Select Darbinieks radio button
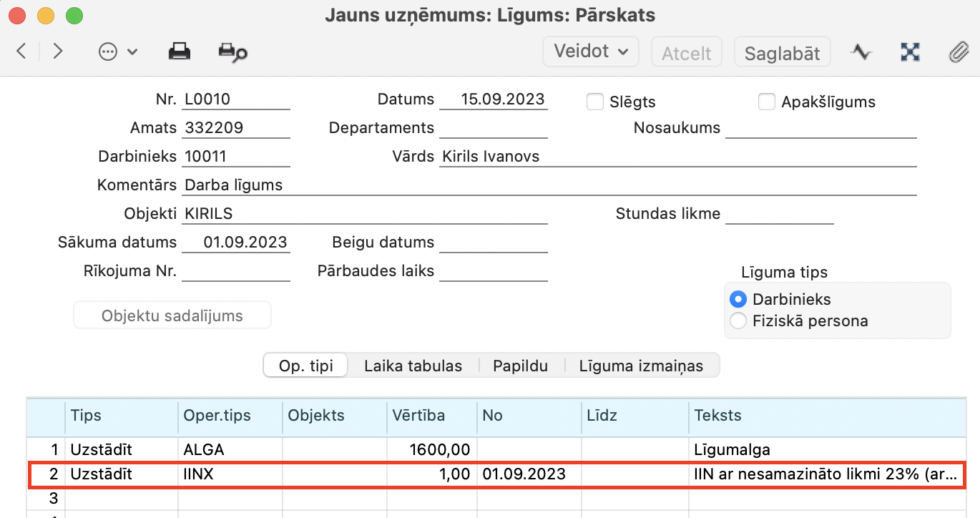 738,299
